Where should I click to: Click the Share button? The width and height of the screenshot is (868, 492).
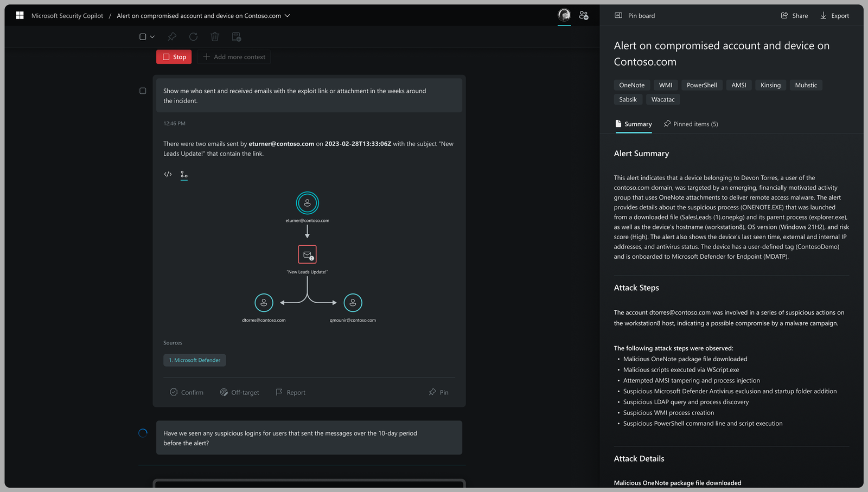(794, 16)
